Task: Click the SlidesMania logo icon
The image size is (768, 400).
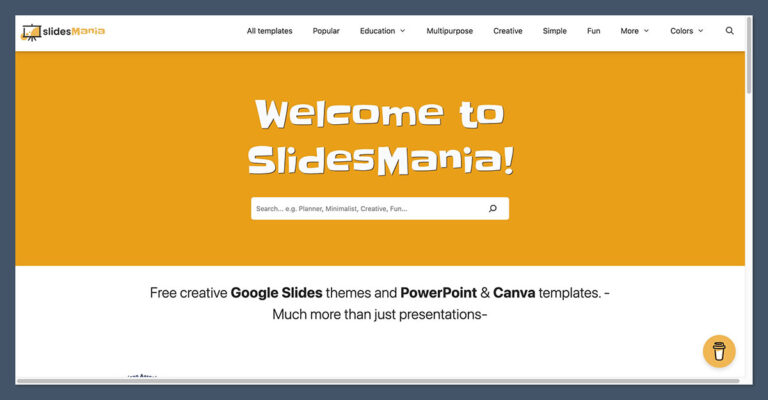Action: [x=31, y=32]
